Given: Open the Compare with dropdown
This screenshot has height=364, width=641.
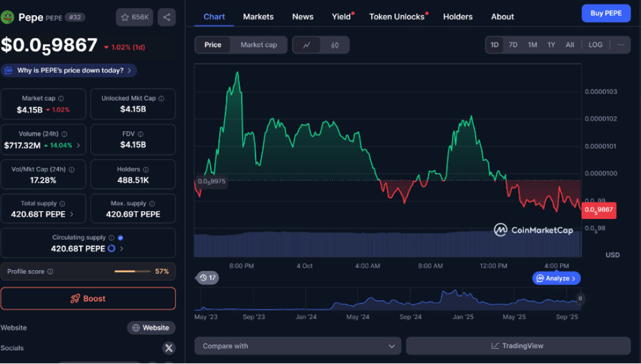Looking at the screenshot, I should 297,346.
